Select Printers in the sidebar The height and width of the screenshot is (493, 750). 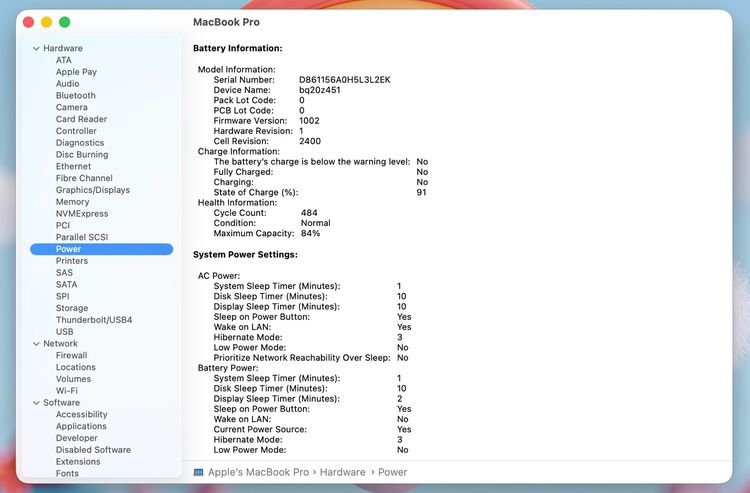(72, 261)
